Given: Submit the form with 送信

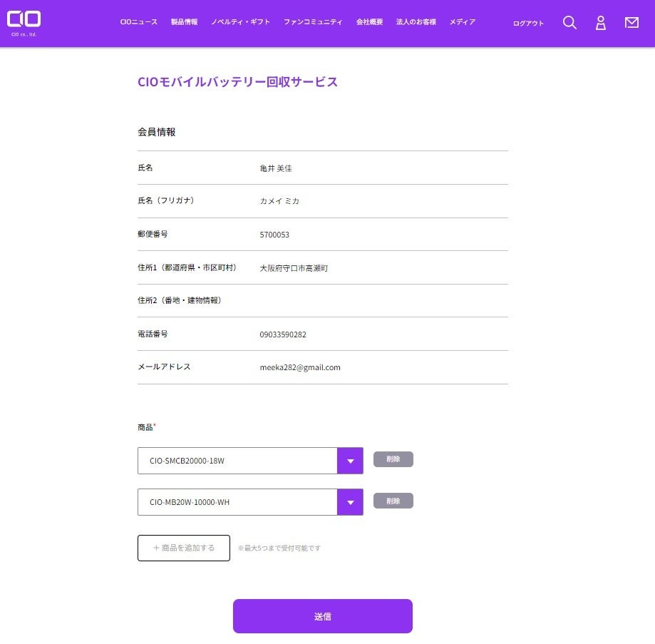Looking at the screenshot, I should point(323,616).
